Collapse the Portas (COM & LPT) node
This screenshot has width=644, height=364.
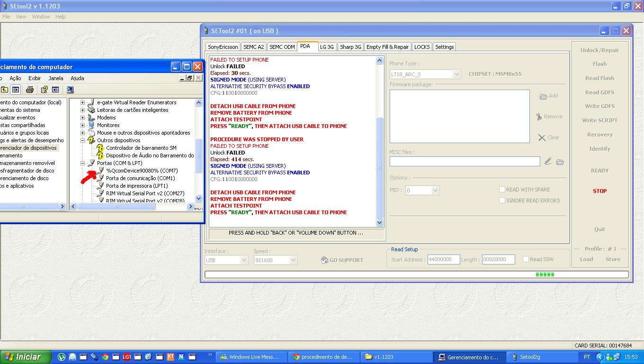(82, 163)
